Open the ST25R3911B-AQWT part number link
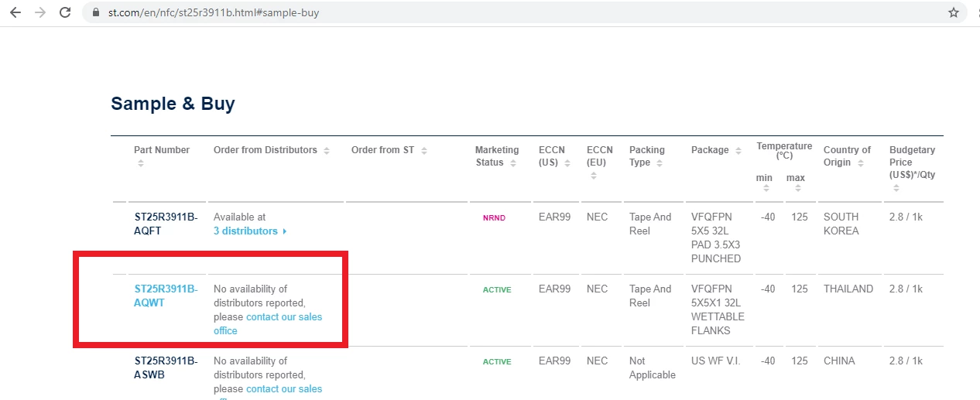The image size is (980, 400). click(166, 296)
